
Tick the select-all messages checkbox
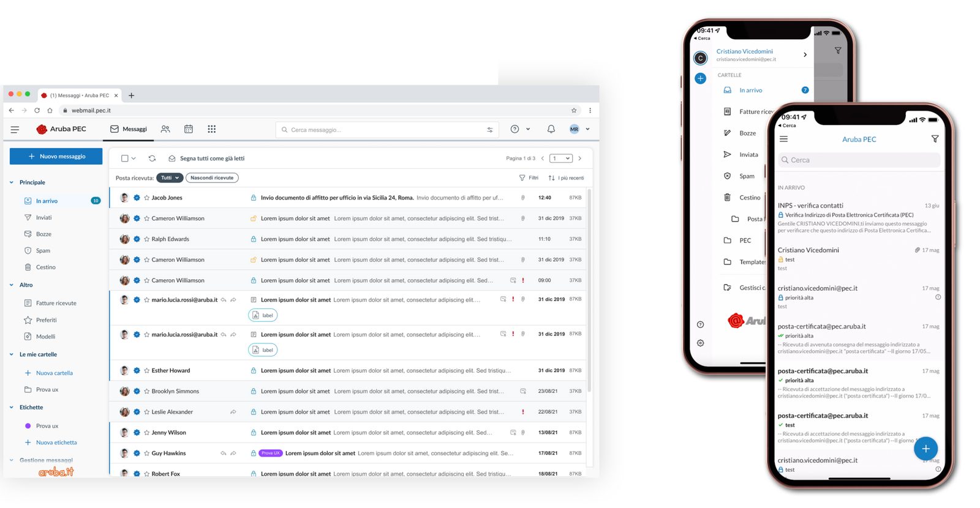125,159
